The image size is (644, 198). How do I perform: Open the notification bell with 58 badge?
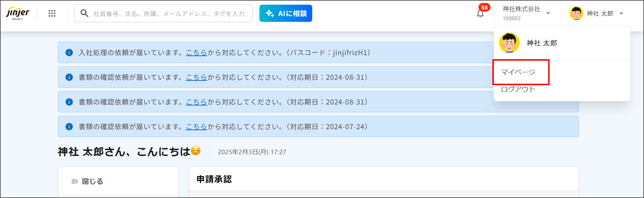[480, 13]
